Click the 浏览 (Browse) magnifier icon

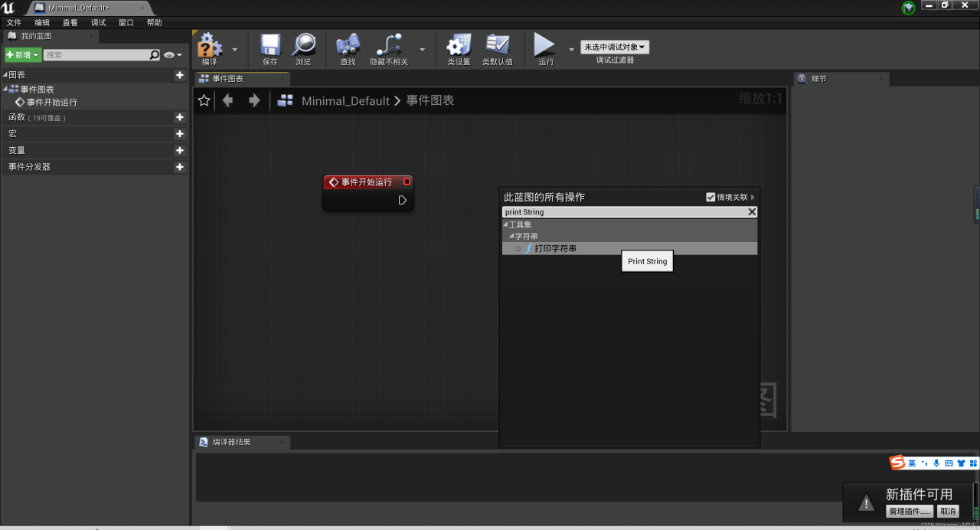pos(304,44)
